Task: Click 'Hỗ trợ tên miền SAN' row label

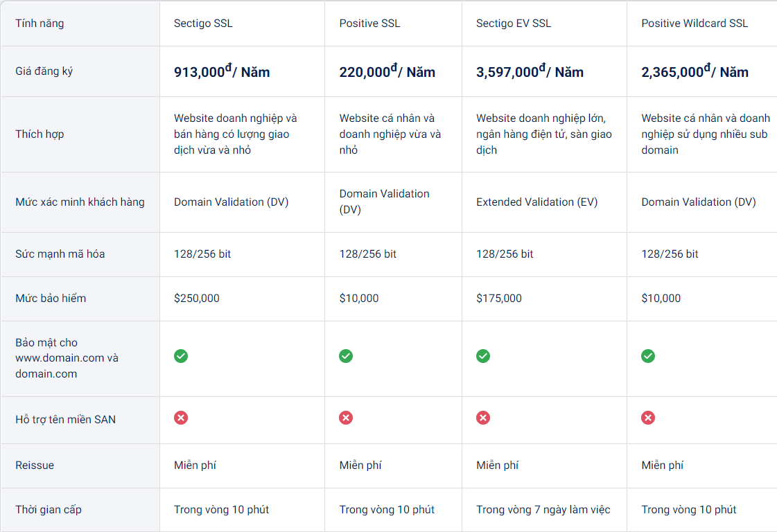Action: [x=65, y=420]
